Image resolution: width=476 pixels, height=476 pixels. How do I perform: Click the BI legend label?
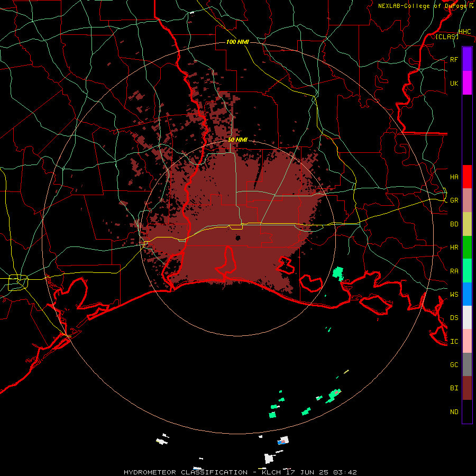coord(454,388)
